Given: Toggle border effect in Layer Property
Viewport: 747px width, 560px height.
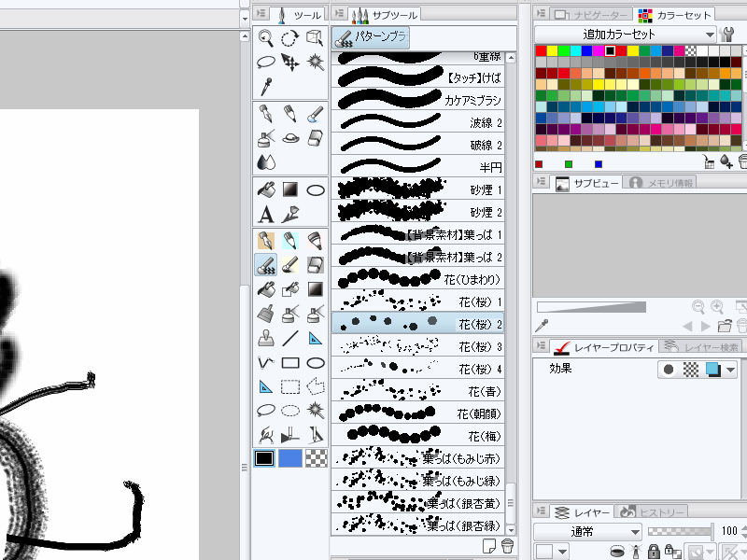Looking at the screenshot, I should (669, 370).
